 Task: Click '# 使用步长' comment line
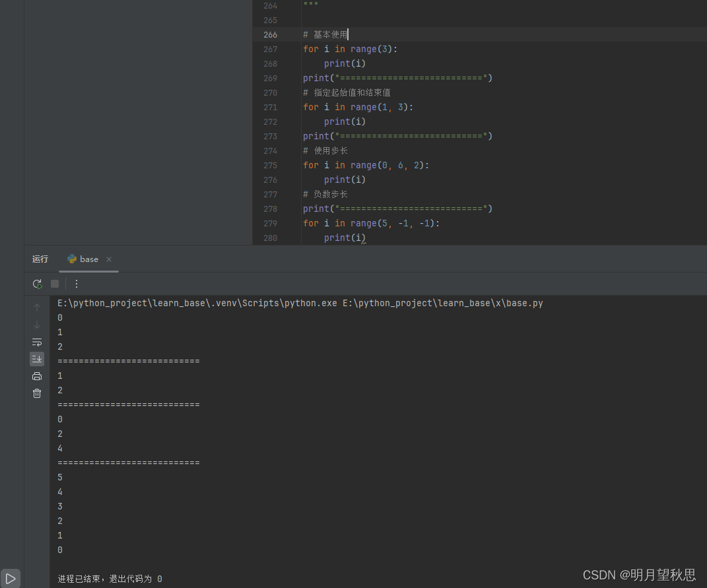point(325,151)
